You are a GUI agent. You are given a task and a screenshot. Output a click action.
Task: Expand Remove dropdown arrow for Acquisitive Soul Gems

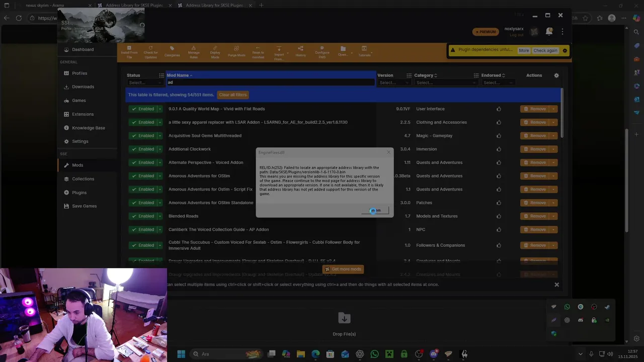tap(553, 135)
